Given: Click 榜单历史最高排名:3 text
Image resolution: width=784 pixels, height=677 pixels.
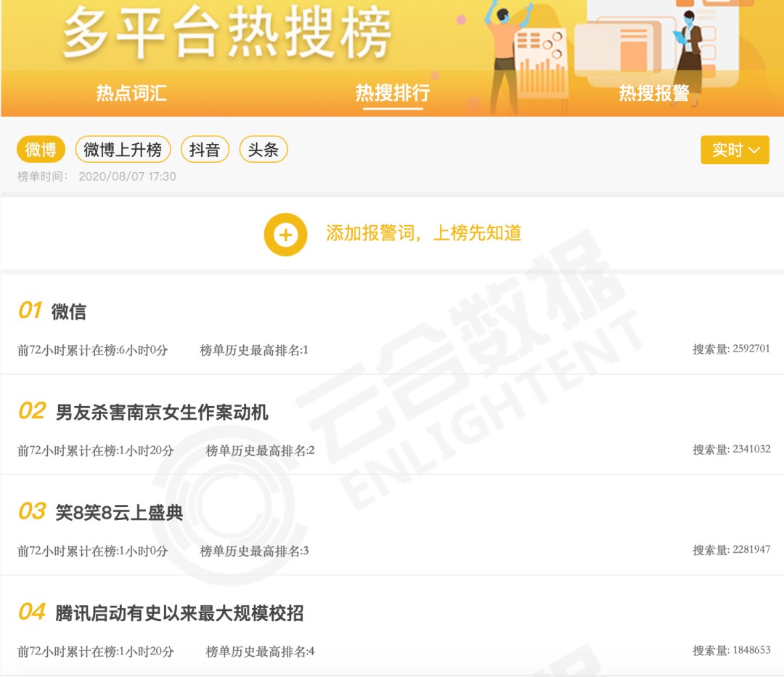Looking at the screenshot, I should 254,551.
